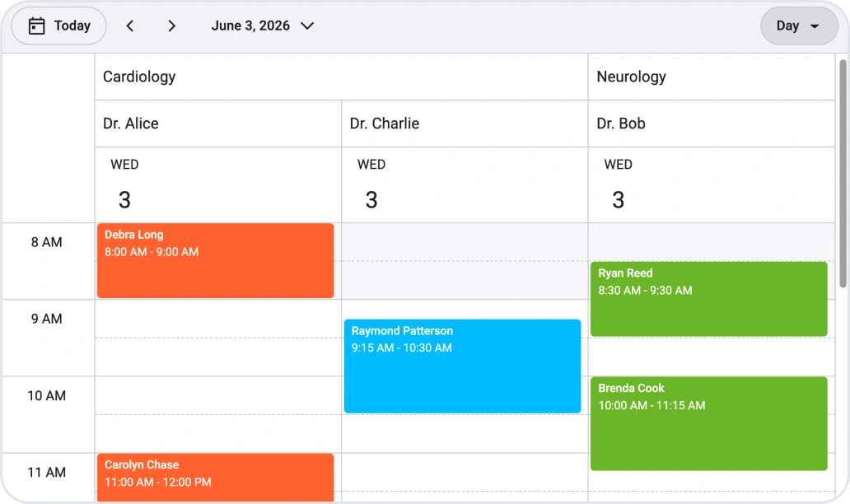
Task: Click the WED 3 date under Dr. Charlie
Action: pyautogui.click(x=371, y=184)
